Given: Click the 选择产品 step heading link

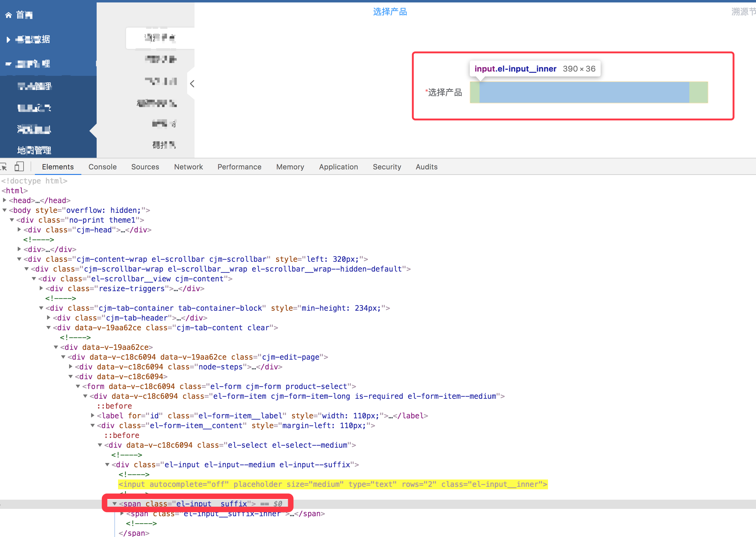Looking at the screenshot, I should coord(390,12).
